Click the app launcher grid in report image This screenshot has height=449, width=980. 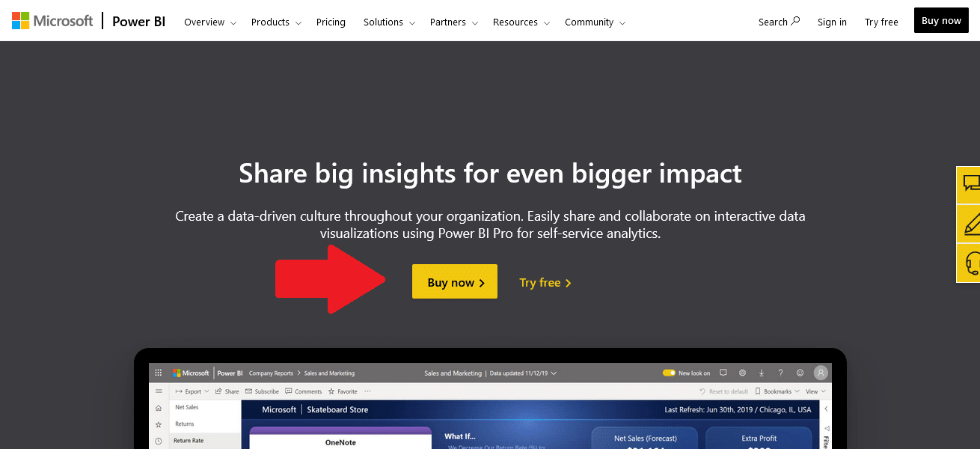158,373
